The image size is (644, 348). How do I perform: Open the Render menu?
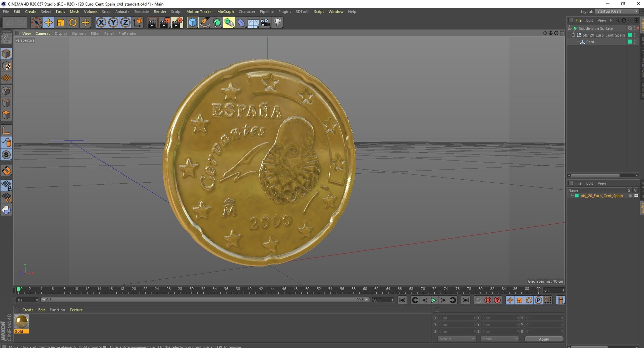(x=160, y=12)
